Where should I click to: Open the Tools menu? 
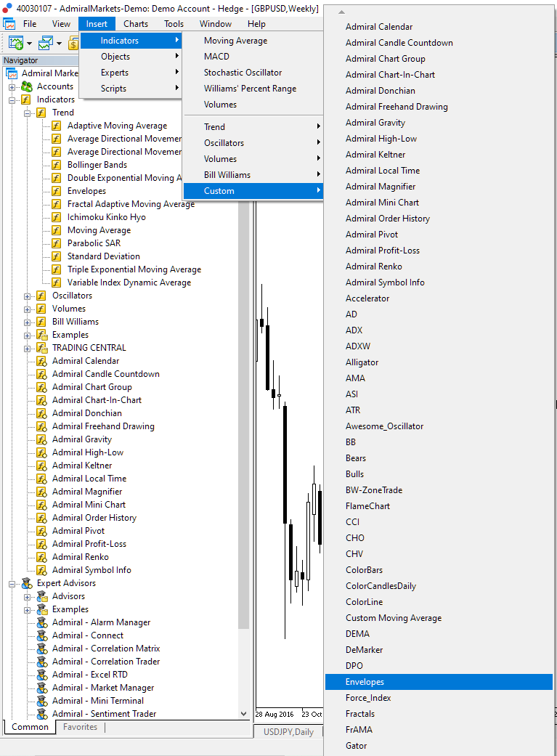174,24
